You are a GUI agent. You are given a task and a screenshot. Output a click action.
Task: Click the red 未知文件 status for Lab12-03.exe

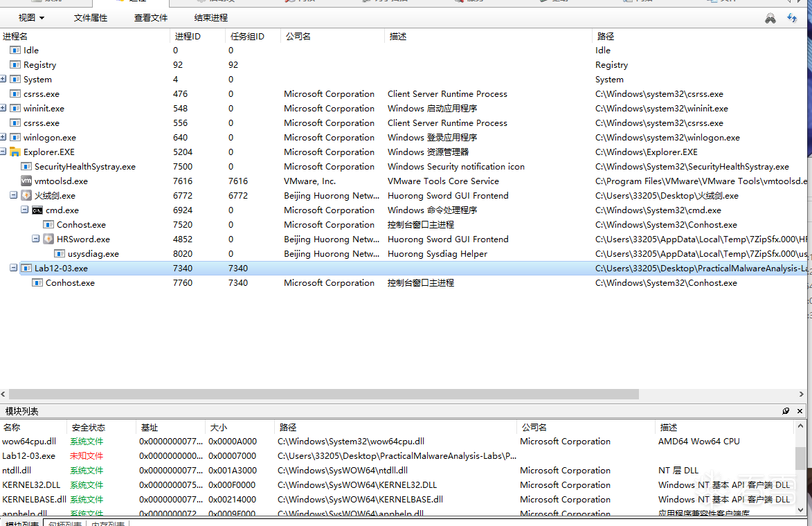pos(87,456)
